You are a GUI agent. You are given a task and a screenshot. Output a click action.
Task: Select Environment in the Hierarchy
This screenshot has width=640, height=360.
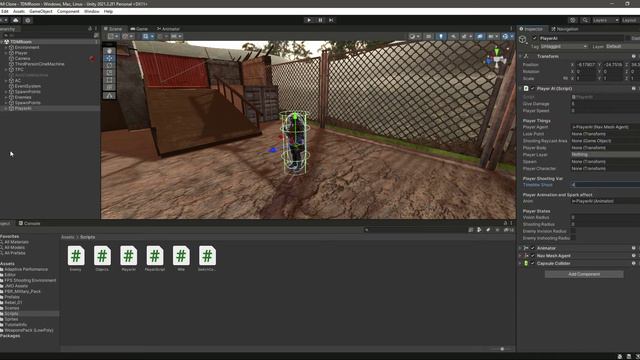tap(27, 47)
